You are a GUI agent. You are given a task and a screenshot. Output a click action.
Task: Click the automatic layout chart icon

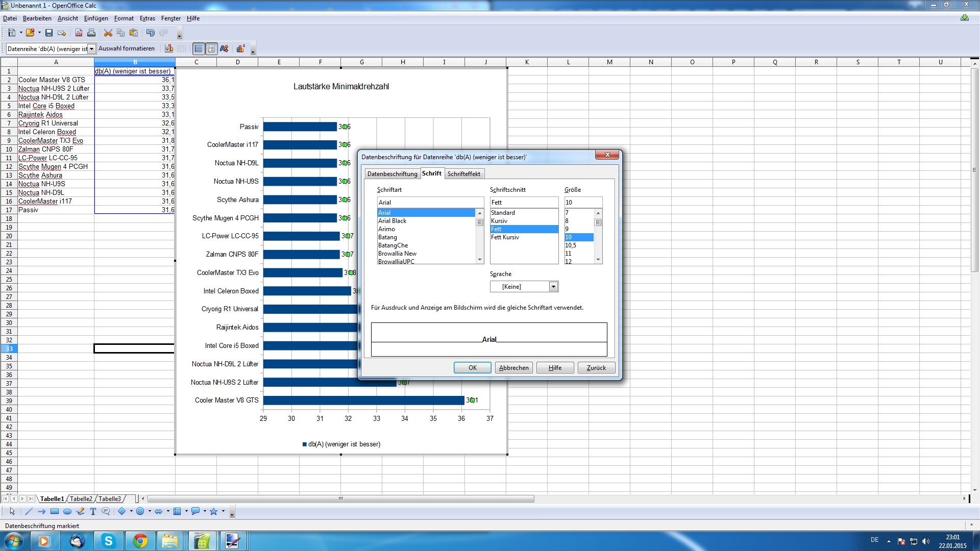click(240, 48)
